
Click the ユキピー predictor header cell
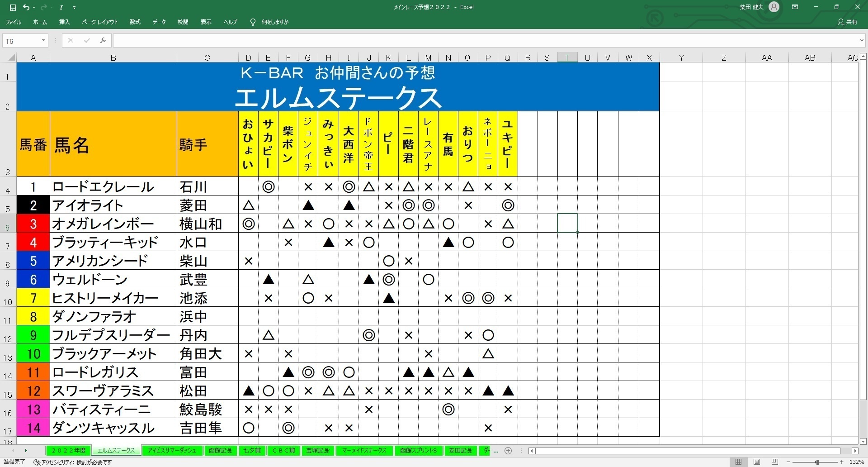[x=508, y=144]
